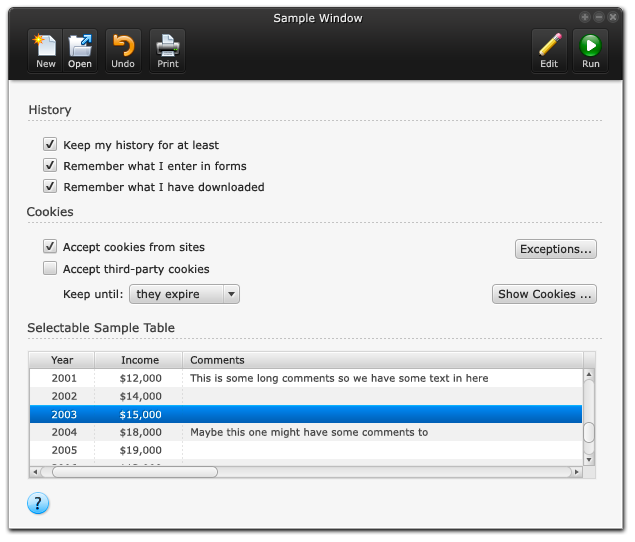Viewport: 635px width, 542px height.
Task: Open a file with the Open icon
Action: (80, 51)
